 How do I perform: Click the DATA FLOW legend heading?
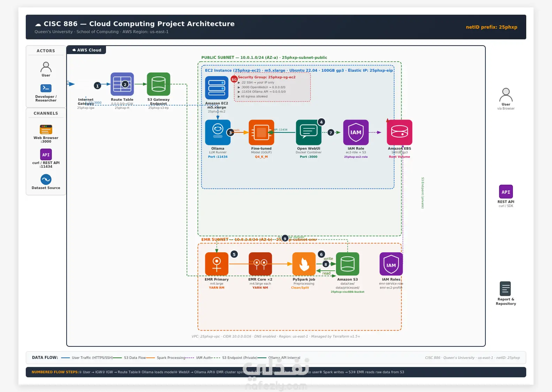click(x=45, y=358)
